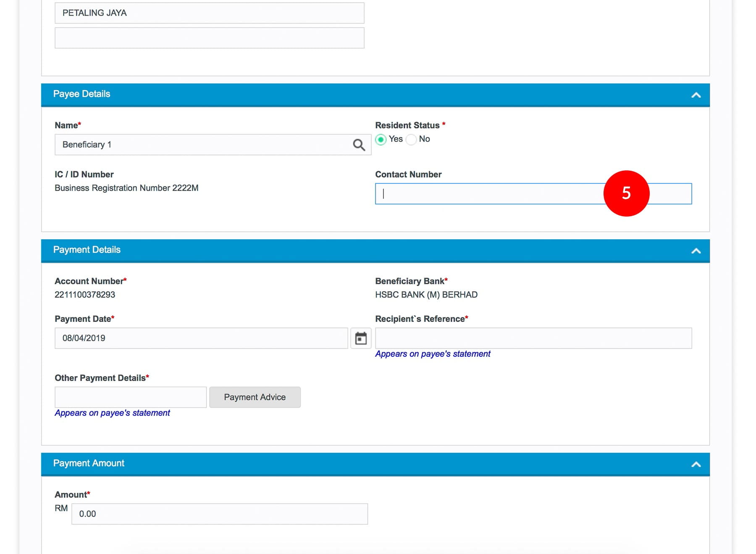Click the Payment Date field with 08/04/2019
This screenshot has height=554, width=756.
pyautogui.click(x=201, y=338)
